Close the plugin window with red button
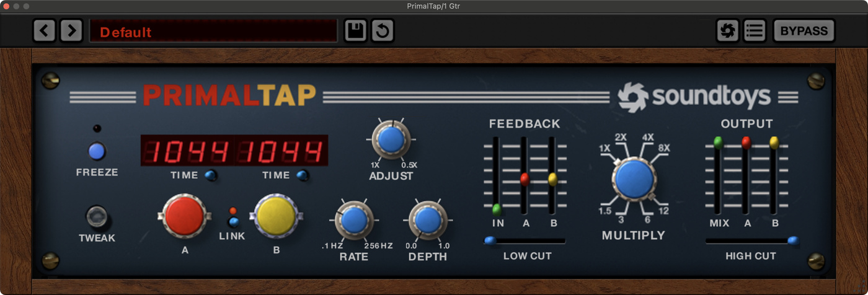Viewport: 868px width, 295px height. tap(7, 6)
